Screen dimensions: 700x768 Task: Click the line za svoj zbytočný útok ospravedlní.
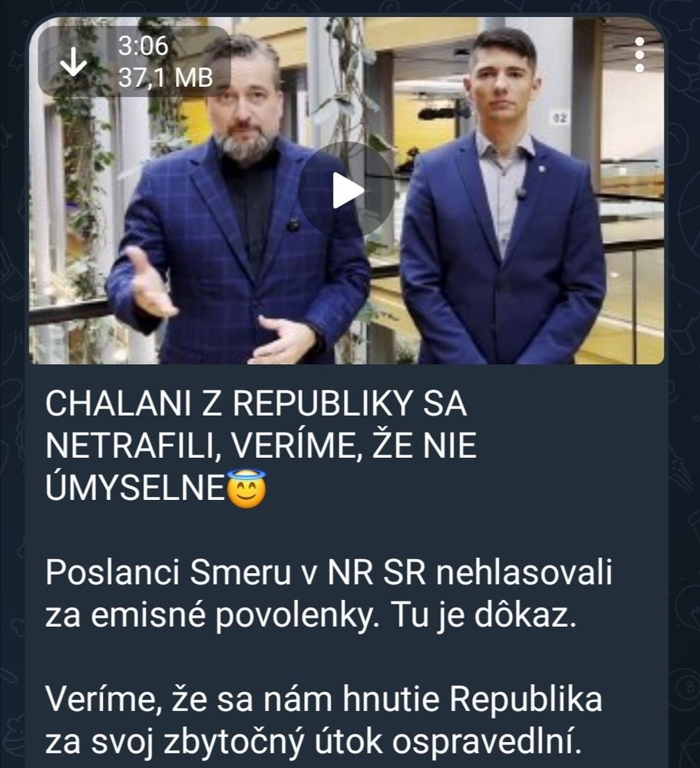[x=313, y=743]
